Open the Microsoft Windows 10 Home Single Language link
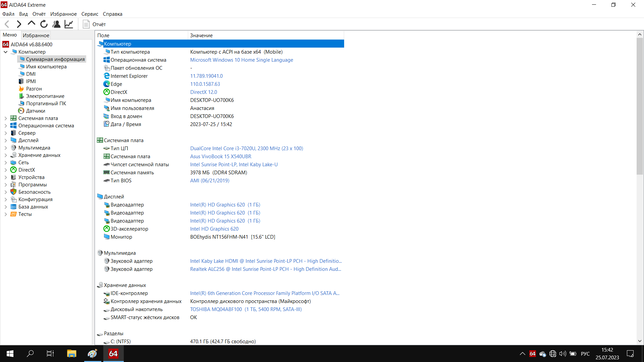This screenshot has width=644, height=362. 241,60
